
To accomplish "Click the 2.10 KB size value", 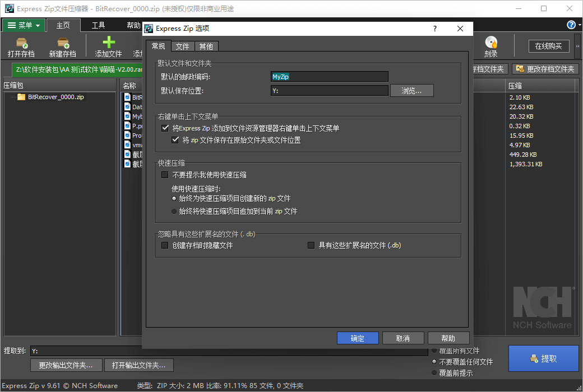I will (520, 97).
